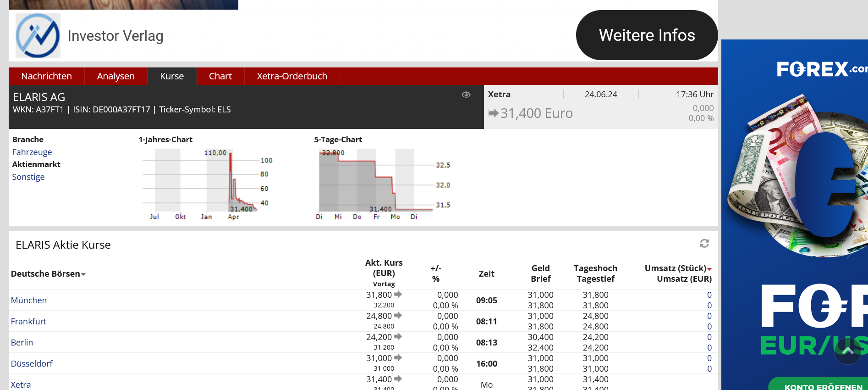Image resolution: width=868 pixels, height=390 pixels.
Task: Click the trend arrow in Frankfurt row
Action: click(x=398, y=316)
